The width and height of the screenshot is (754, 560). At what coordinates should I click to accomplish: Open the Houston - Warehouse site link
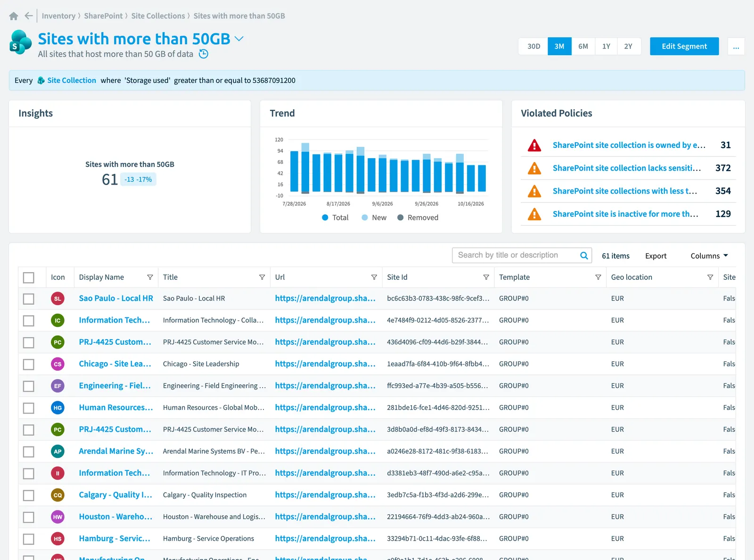tap(115, 517)
